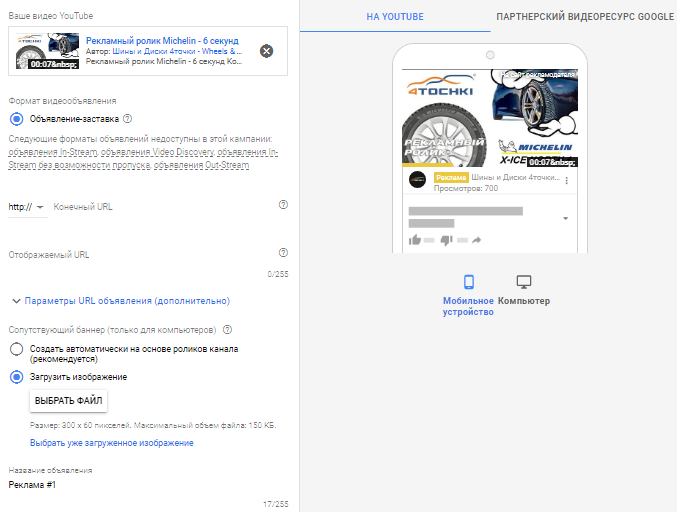677x512 pixels.
Task: Click help icon beside Отображаемый URL
Action: [x=283, y=253]
